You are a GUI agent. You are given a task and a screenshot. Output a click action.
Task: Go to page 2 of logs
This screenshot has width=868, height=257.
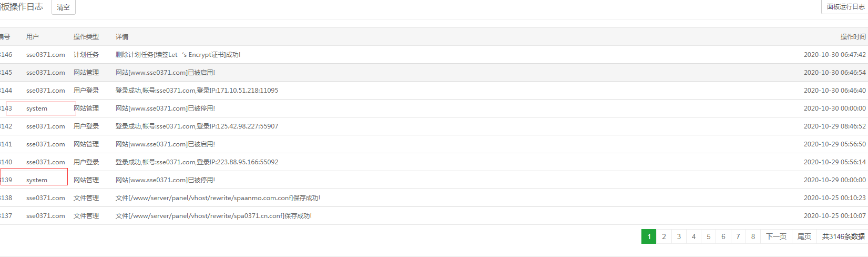click(x=664, y=236)
